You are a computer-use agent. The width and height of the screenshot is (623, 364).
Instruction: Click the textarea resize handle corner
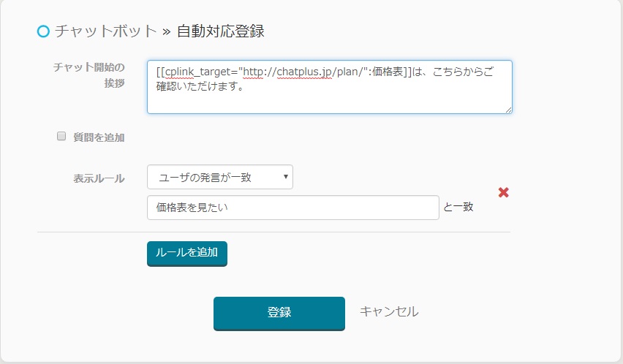tap(508, 110)
